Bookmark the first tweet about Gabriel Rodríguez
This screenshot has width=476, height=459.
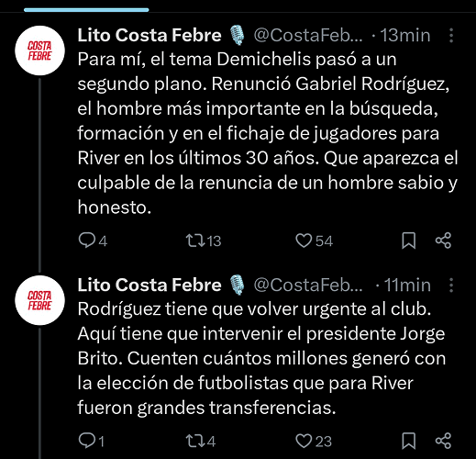[x=408, y=241]
